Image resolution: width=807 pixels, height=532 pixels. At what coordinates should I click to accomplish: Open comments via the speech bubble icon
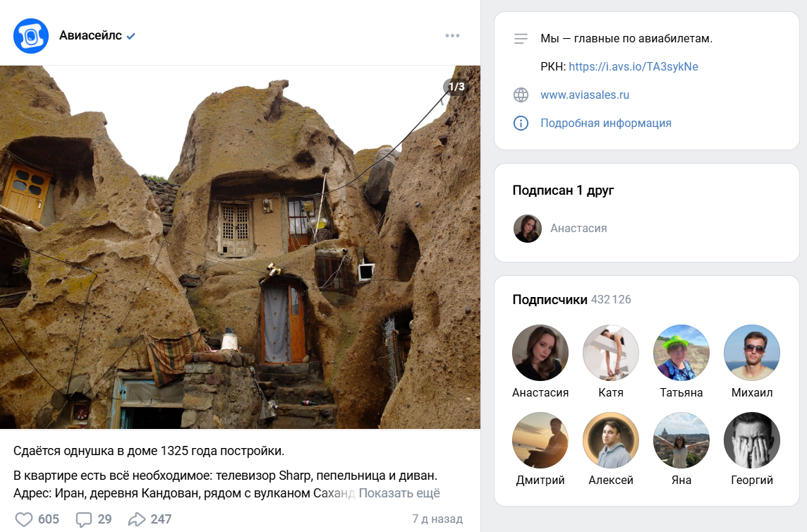pyautogui.click(x=84, y=519)
